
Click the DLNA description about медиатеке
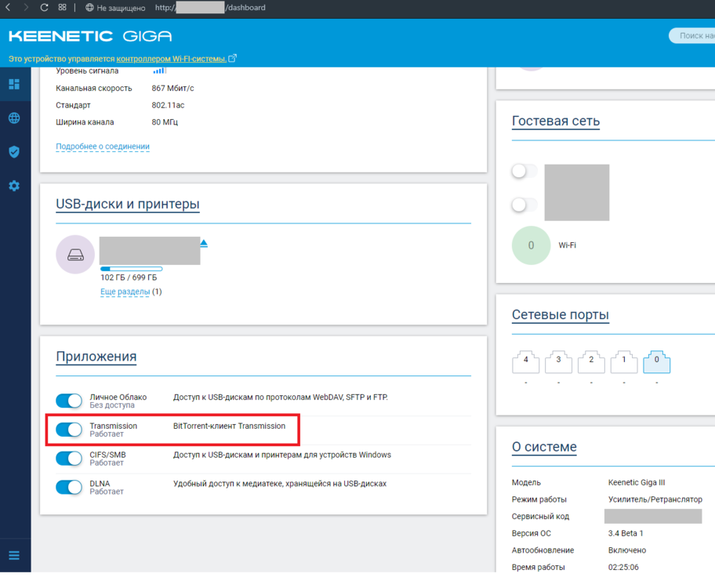280,484
